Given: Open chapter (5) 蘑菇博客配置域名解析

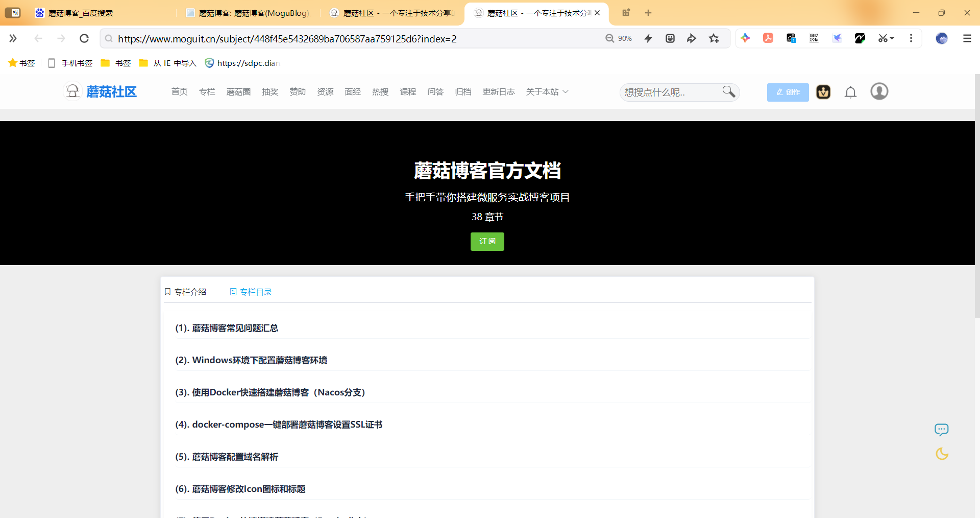Looking at the screenshot, I should click(227, 457).
